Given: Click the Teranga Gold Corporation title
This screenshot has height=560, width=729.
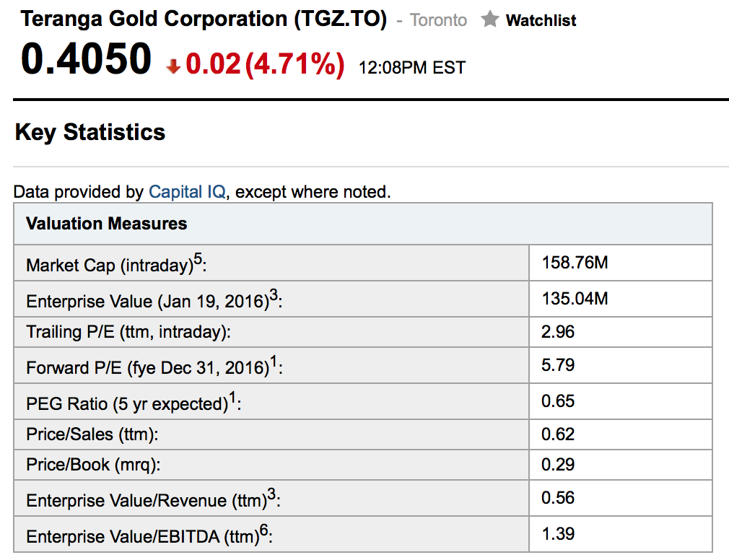Looking at the screenshot, I should 204,19.
